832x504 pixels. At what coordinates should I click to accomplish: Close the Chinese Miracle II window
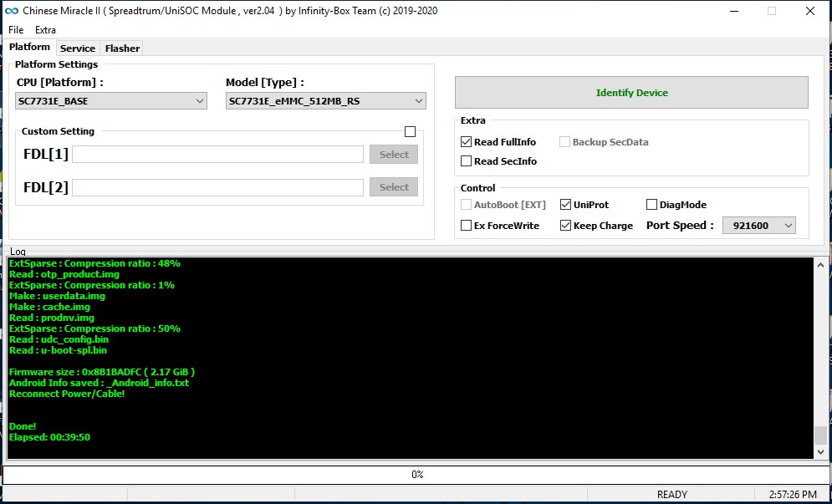click(810, 11)
